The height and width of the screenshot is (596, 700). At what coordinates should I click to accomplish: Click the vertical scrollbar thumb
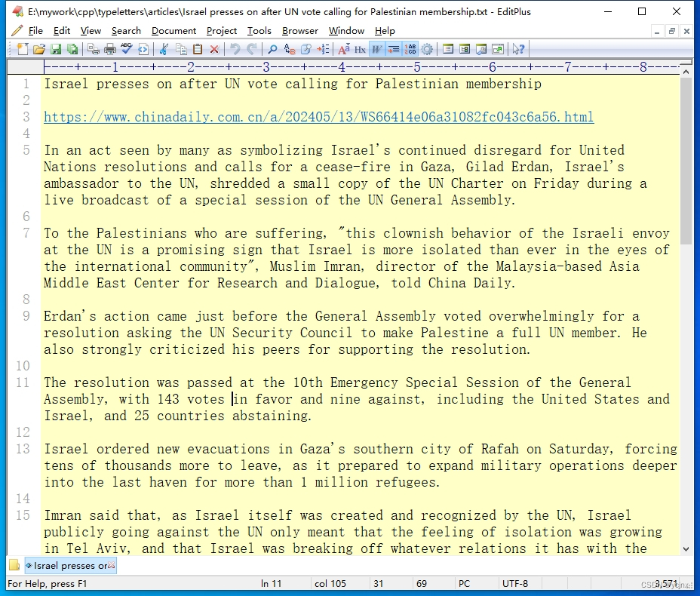686,161
